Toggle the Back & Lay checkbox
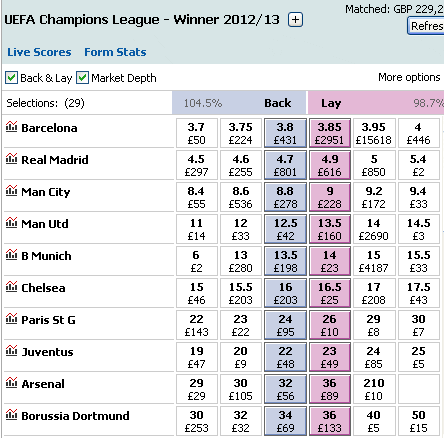This screenshot has width=444, height=438. pos(11,78)
